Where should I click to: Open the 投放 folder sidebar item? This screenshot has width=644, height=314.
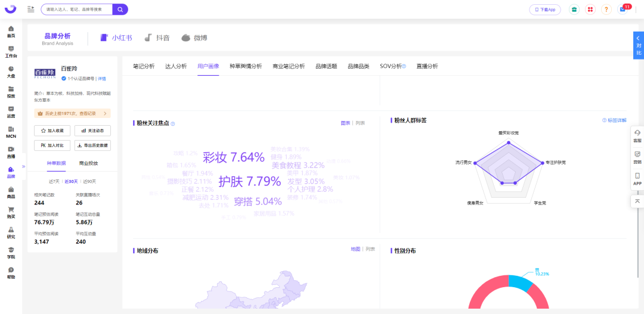coord(11,92)
